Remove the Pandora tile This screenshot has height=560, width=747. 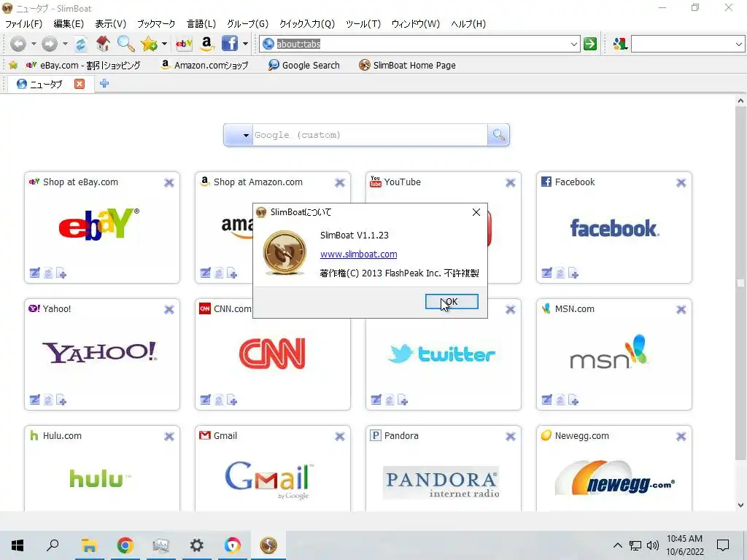tap(510, 437)
